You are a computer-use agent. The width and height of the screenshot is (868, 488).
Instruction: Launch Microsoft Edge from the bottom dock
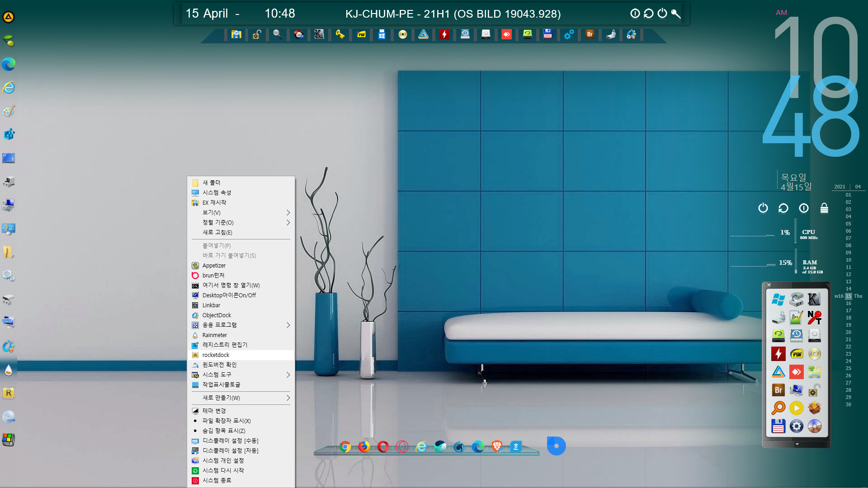tap(478, 447)
